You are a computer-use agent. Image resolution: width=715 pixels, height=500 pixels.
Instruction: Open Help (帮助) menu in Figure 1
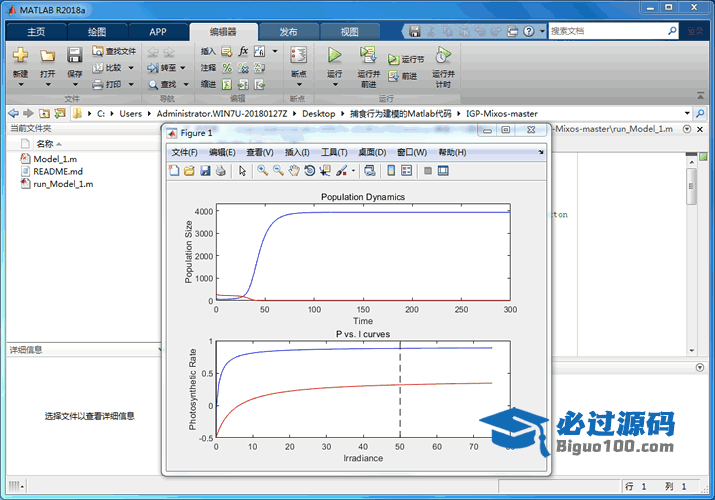tap(452, 152)
